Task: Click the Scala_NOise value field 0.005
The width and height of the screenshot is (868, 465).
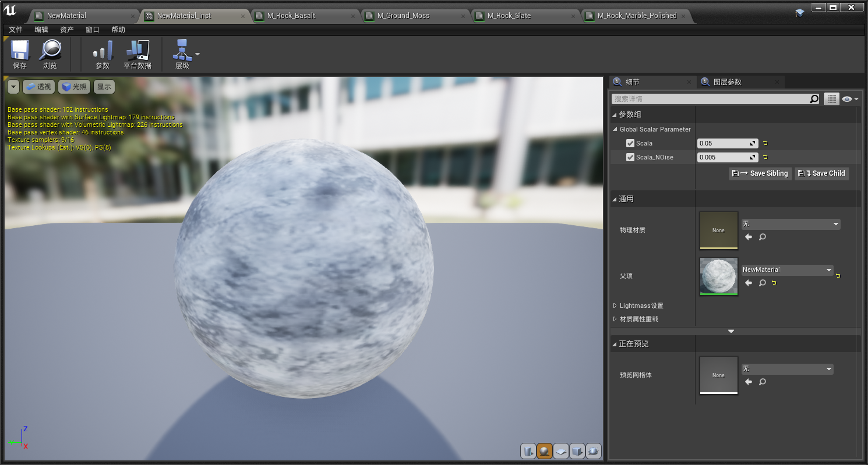Action: (728, 157)
